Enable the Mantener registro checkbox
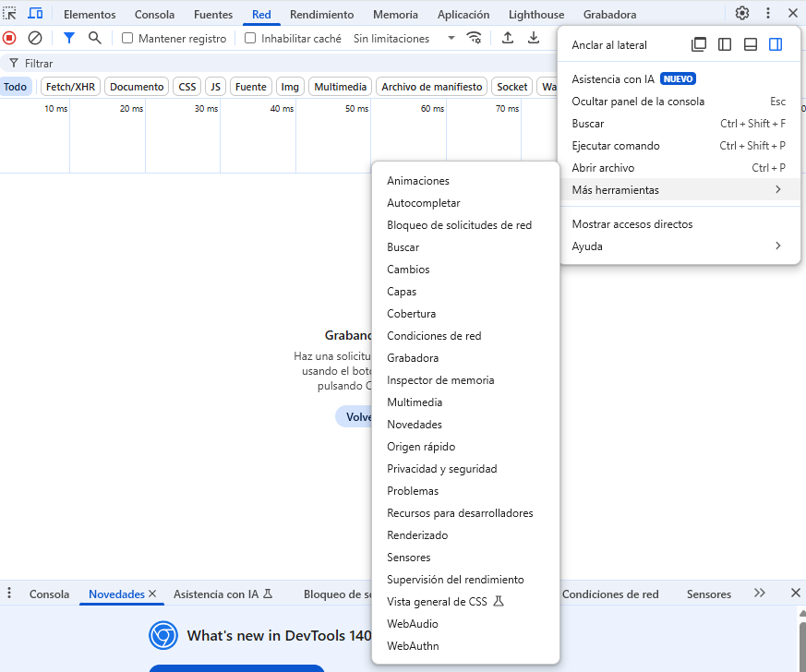 pyautogui.click(x=128, y=39)
